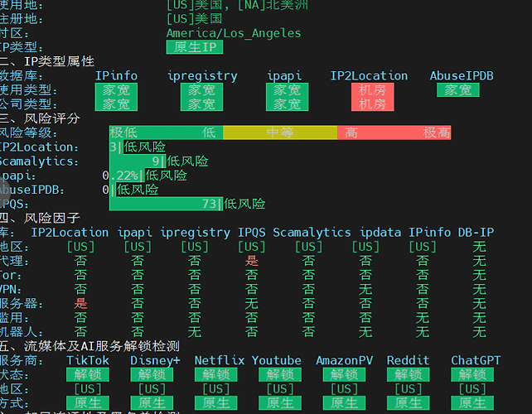Click the 解锁 status badge under Reddit
The image size is (532, 414).
point(409,374)
